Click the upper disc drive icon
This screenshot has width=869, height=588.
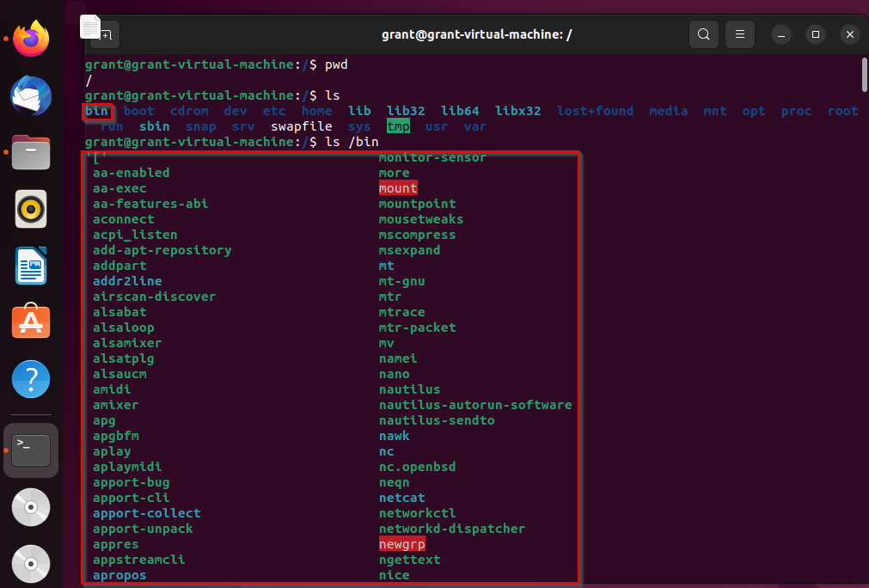point(31,507)
